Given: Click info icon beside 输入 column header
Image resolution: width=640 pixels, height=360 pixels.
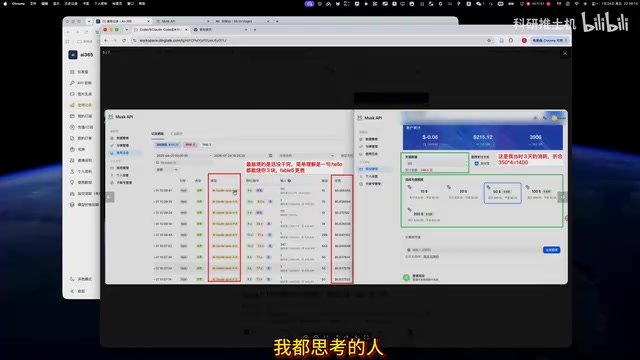Looking at the screenshot, I should point(289,180).
